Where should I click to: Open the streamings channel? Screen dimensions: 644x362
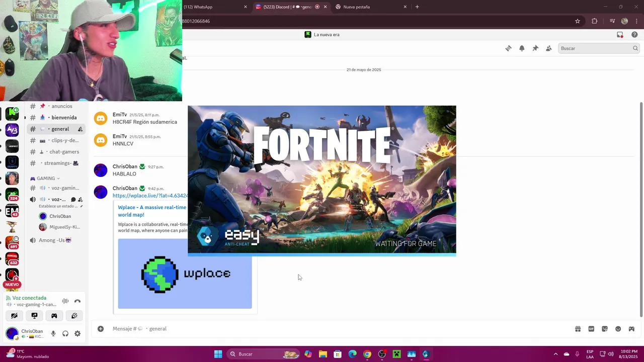coord(55,163)
